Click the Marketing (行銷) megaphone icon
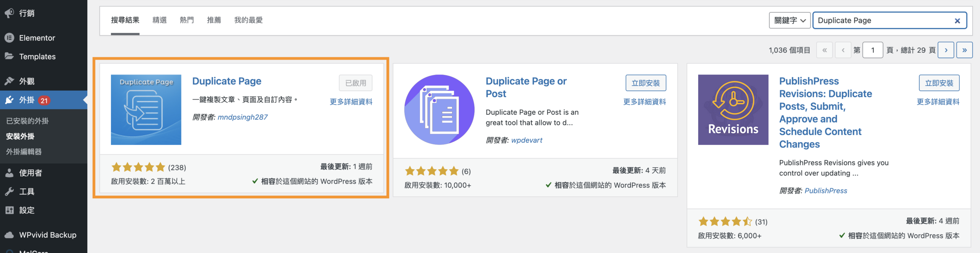This screenshot has height=253, width=980. click(x=9, y=13)
